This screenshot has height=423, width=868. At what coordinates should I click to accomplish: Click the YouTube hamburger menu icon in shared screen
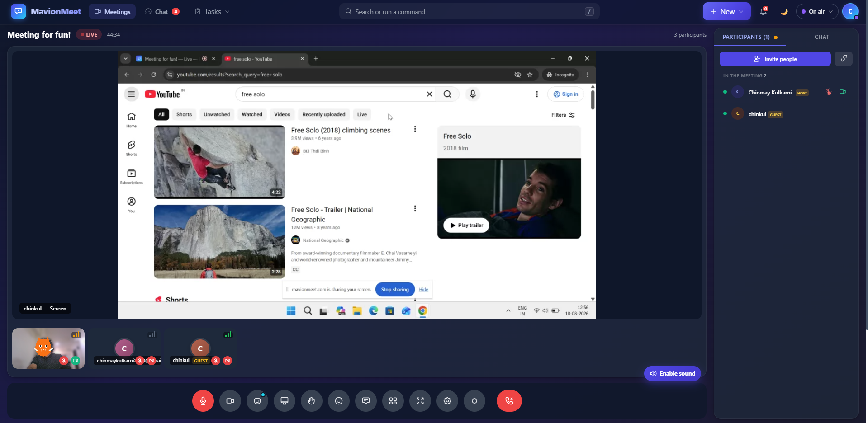(132, 94)
